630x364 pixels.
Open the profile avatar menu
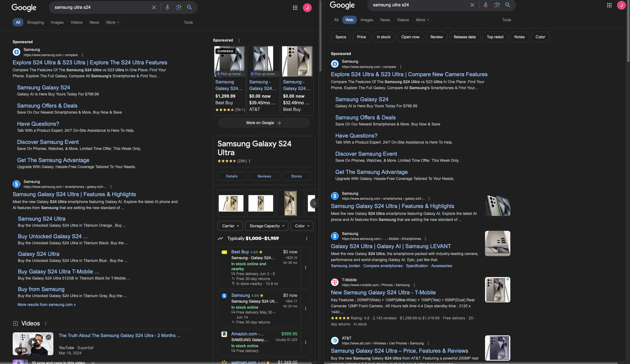[x=307, y=7]
